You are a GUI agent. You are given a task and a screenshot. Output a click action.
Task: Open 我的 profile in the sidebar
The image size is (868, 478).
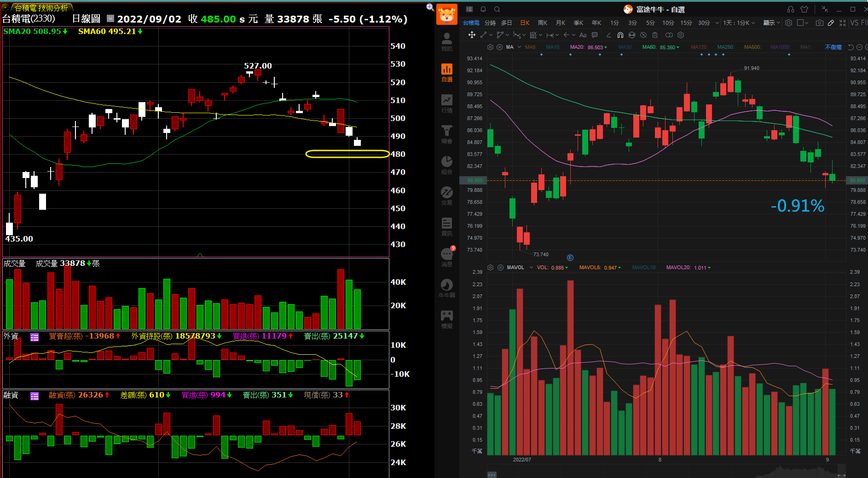click(447, 41)
